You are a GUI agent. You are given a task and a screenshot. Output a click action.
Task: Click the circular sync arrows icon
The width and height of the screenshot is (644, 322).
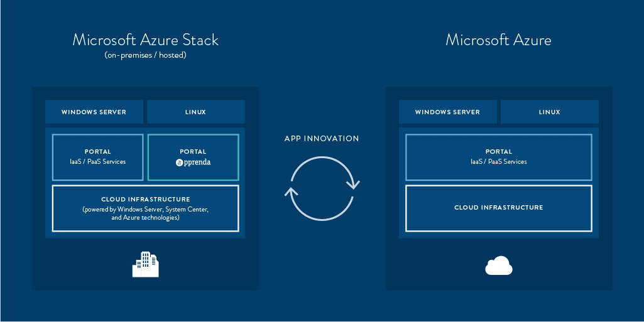point(322,188)
